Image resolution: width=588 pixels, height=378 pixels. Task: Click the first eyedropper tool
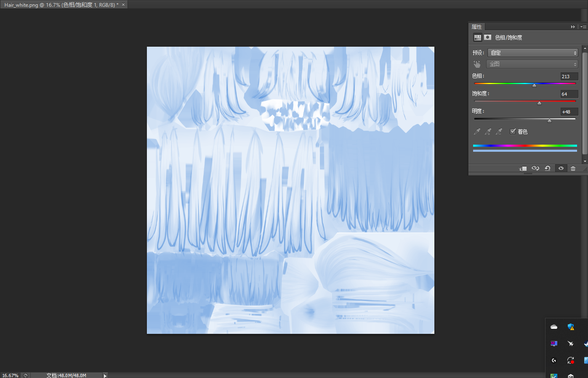(477, 132)
